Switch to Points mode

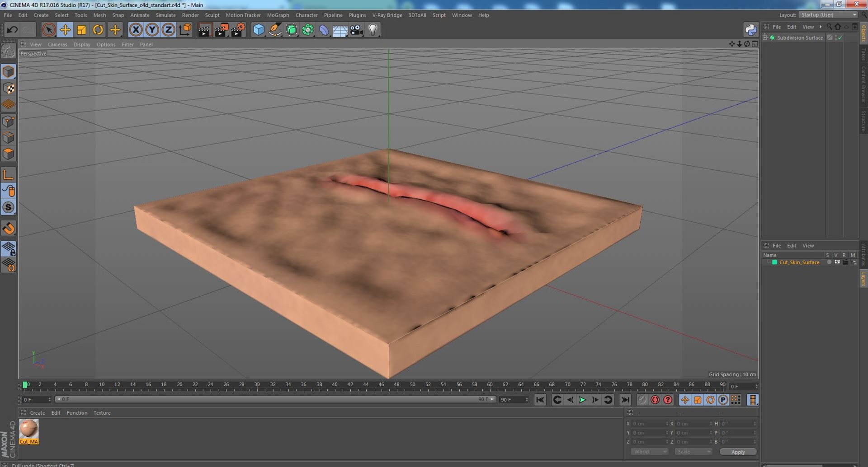9,121
